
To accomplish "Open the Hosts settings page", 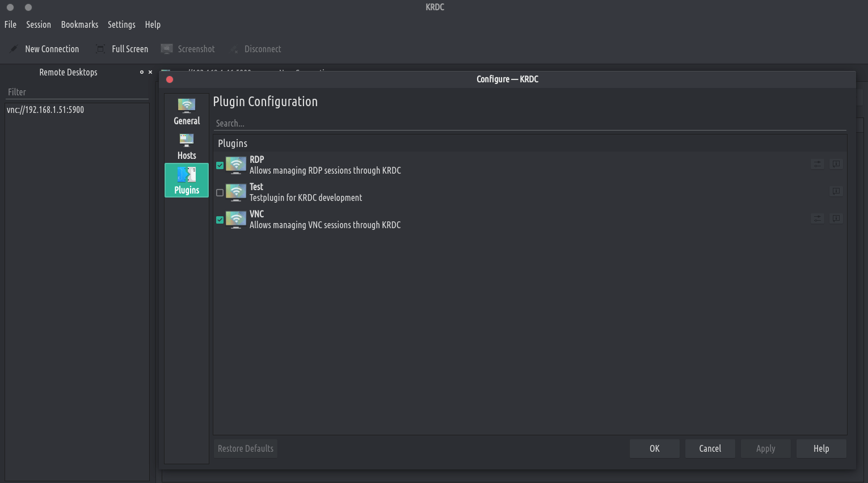I will tap(187, 146).
